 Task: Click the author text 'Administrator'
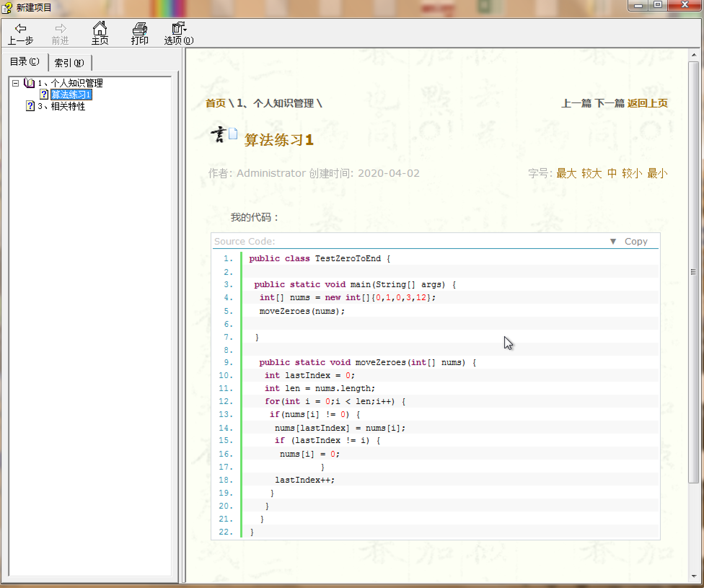[x=271, y=174]
